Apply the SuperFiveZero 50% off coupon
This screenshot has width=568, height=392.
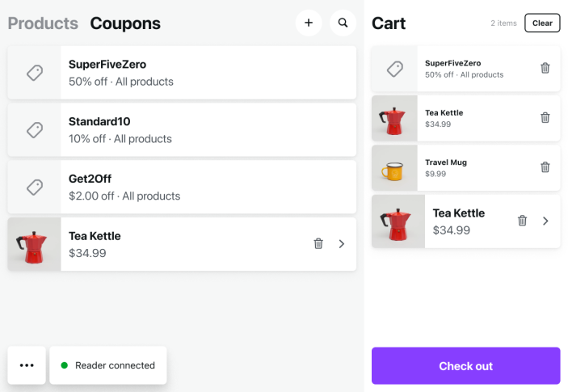pyautogui.click(x=182, y=72)
